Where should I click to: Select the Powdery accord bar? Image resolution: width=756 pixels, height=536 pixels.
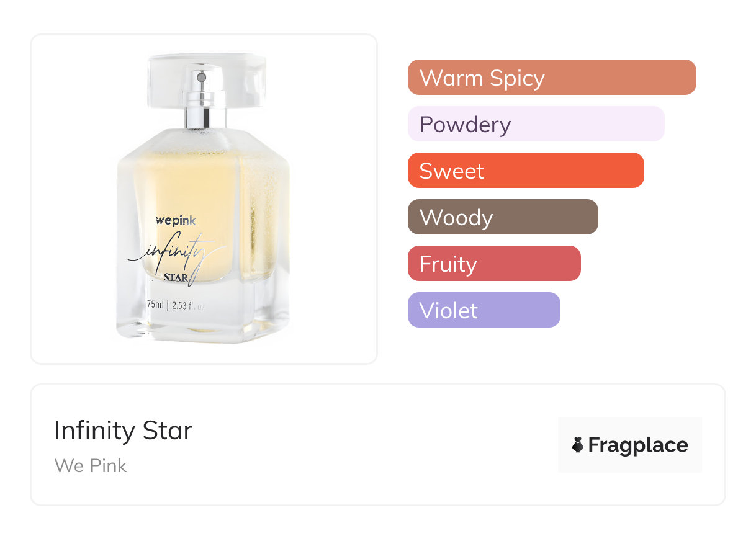(x=536, y=124)
